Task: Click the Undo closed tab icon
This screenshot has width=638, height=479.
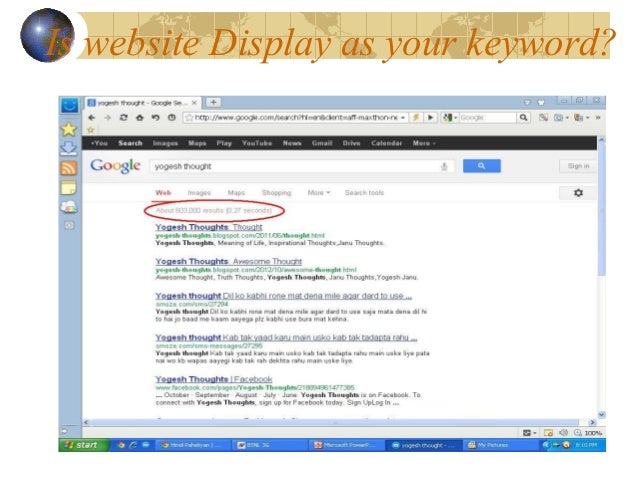Action: click(155, 118)
